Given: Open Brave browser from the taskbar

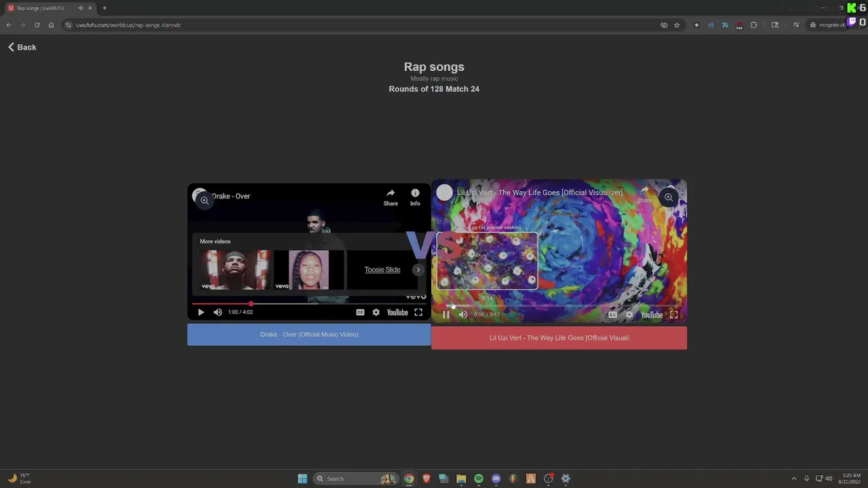Looking at the screenshot, I should click(427, 479).
